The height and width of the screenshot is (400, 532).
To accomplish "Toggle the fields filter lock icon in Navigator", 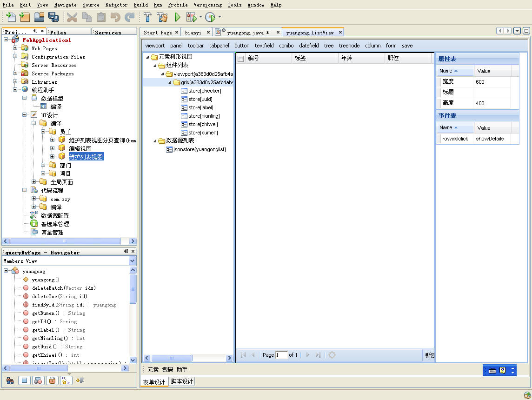I will point(51,380).
